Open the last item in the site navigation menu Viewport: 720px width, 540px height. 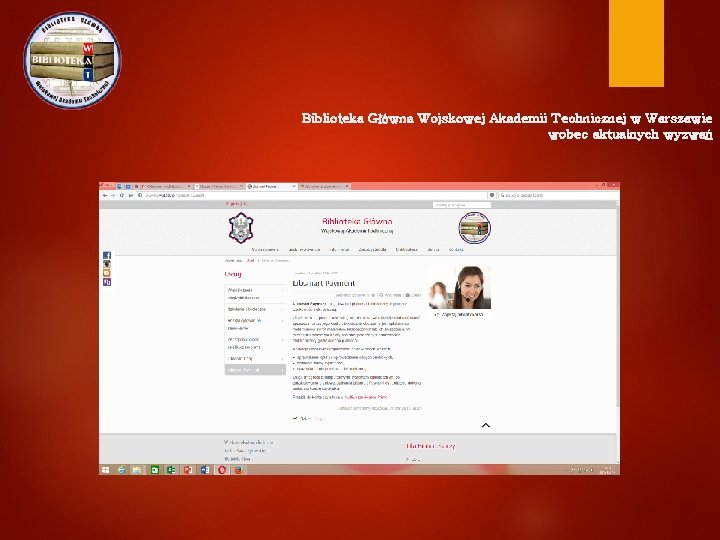pyautogui.click(x=456, y=249)
